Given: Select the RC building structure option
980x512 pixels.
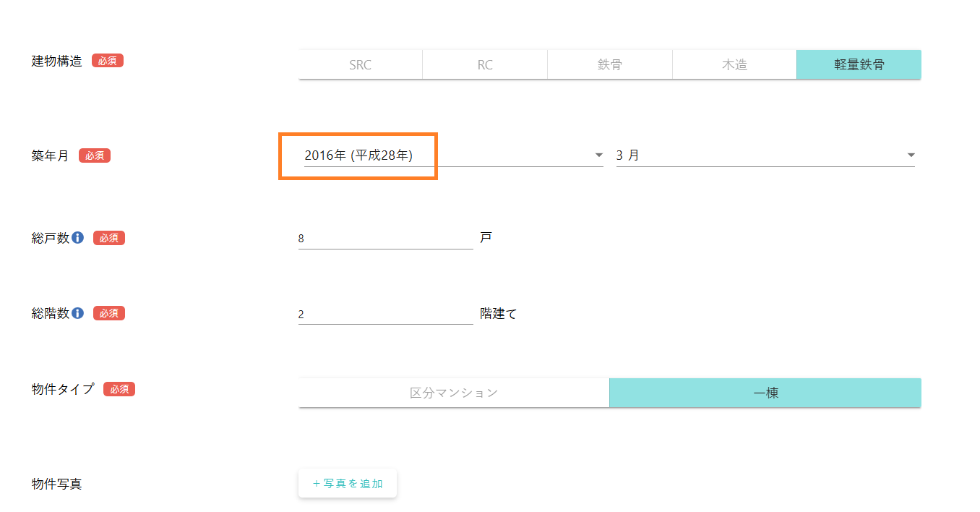Looking at the screenshot, I should [x=485, y=65].
